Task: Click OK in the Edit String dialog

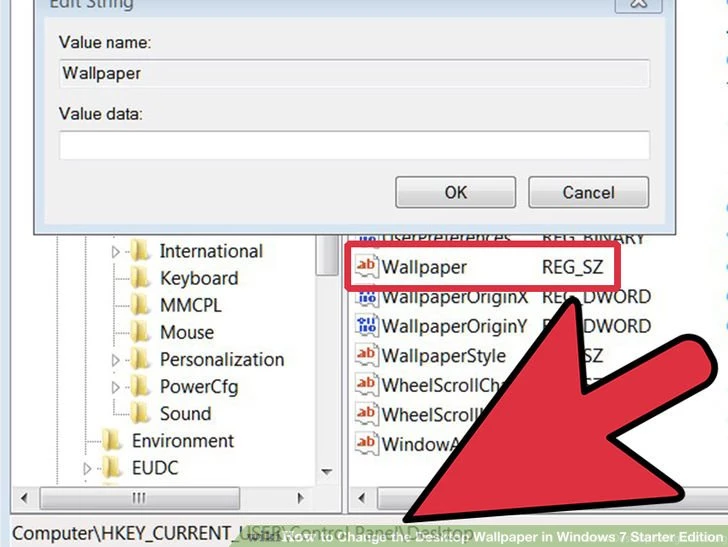Action: 455,192
